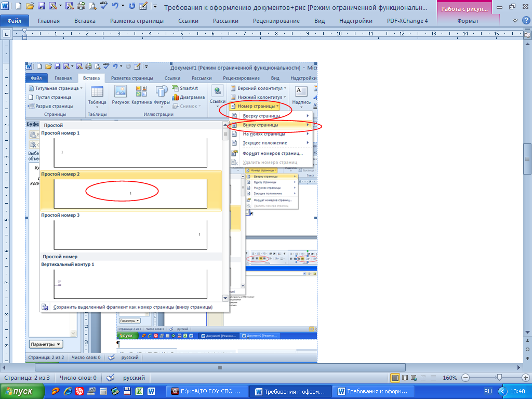Screen dimensions: 532x399
Task: Launch Word from the quick launch bar
Action: pyautogui.click(x=151, y=392)
